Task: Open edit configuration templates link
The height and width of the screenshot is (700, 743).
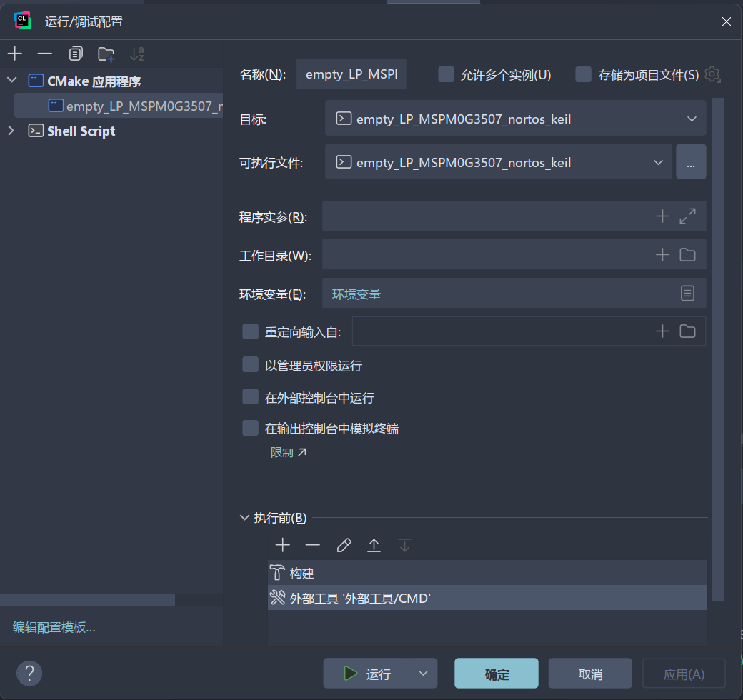Action: [x=54, y=627]
